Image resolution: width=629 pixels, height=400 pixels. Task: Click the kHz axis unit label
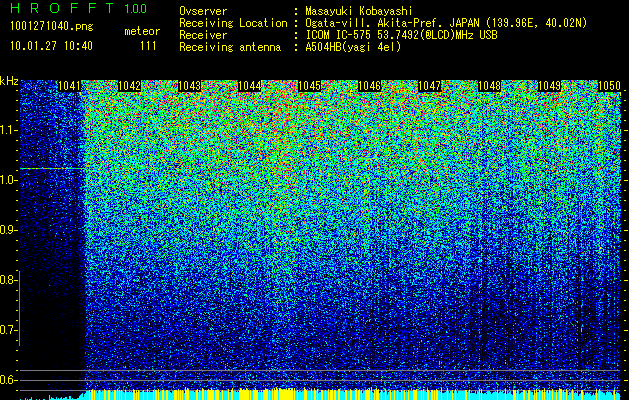(x=9, y=81)
